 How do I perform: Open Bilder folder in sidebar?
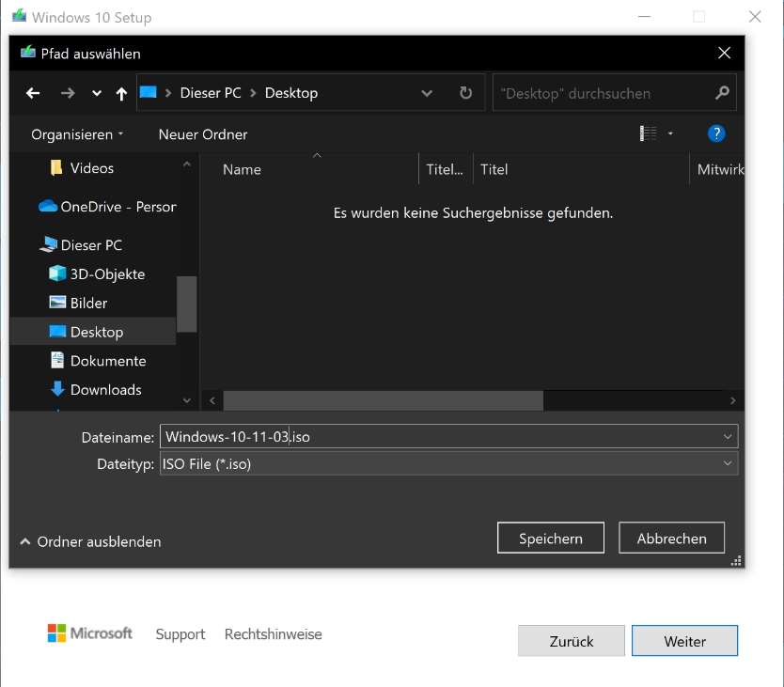pyautogui.click(x=79, y=303)
